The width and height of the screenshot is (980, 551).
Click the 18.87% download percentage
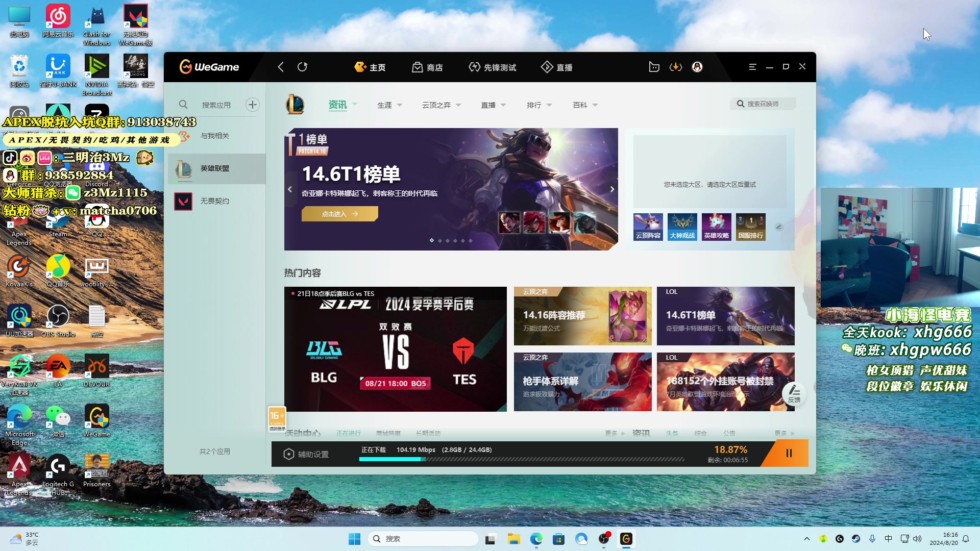point(730,449)
